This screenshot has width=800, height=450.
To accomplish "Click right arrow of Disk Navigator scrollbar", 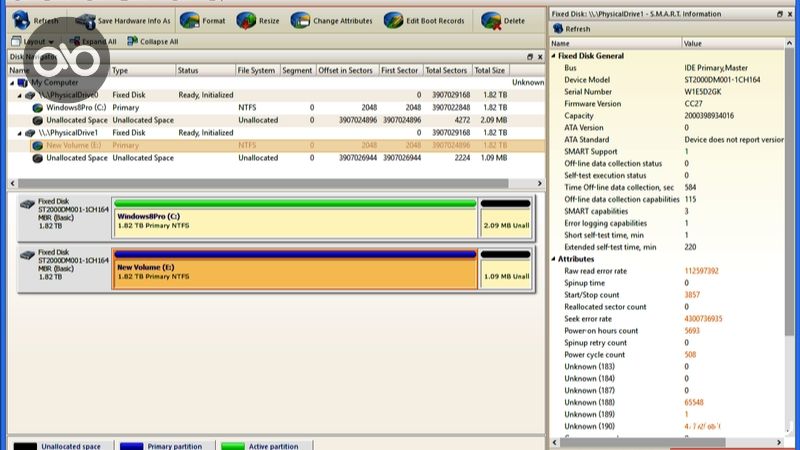I will pos(540,183).
